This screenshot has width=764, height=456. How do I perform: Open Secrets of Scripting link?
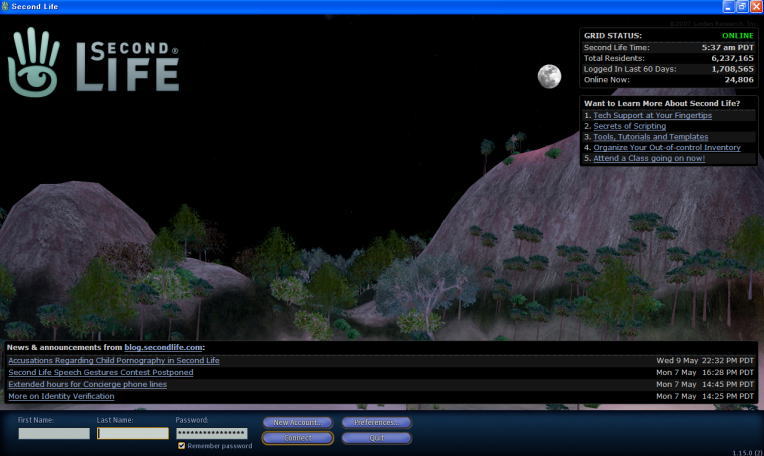coord(630,126)
